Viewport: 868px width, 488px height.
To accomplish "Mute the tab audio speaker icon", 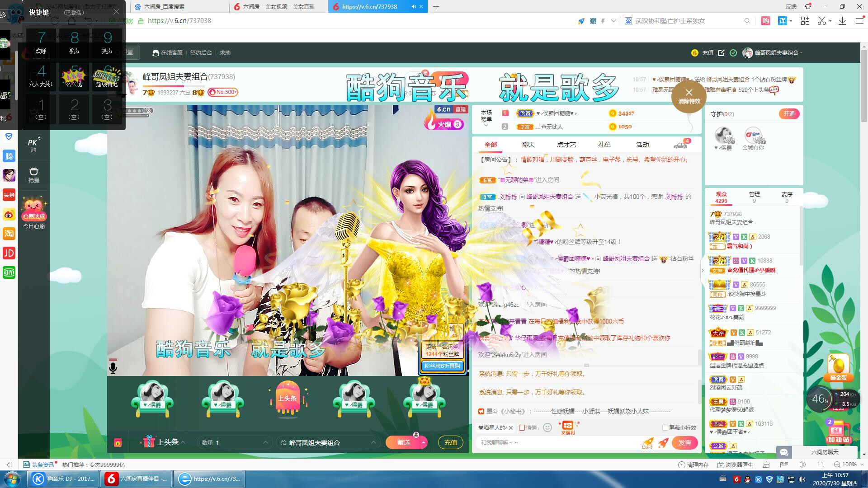I will pos(413,6).
